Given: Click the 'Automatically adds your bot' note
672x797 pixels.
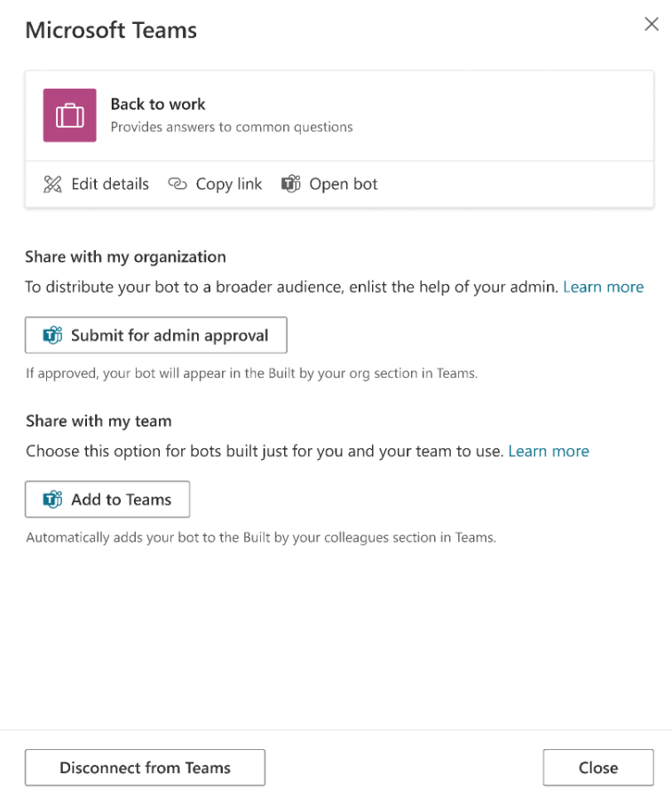Looking at the screenshot, I should 261,538.
